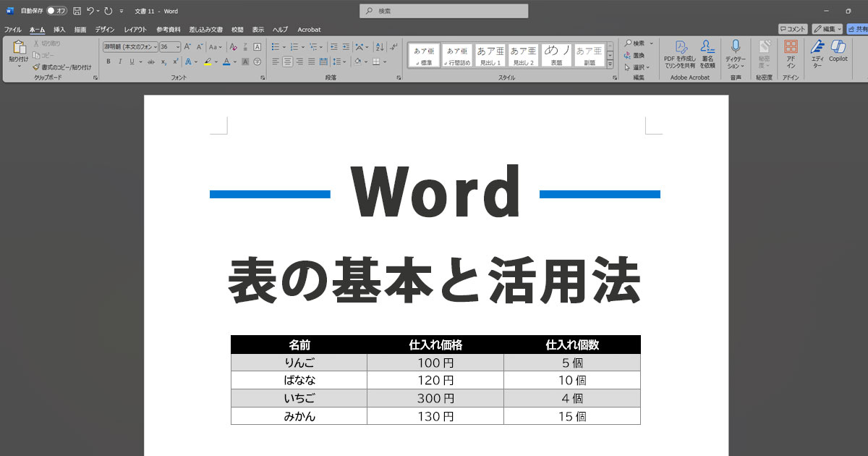Toggle the AutoSave (自動保存) switch
This screenshot has height=456, width=868.
click(x=56, y=11)
